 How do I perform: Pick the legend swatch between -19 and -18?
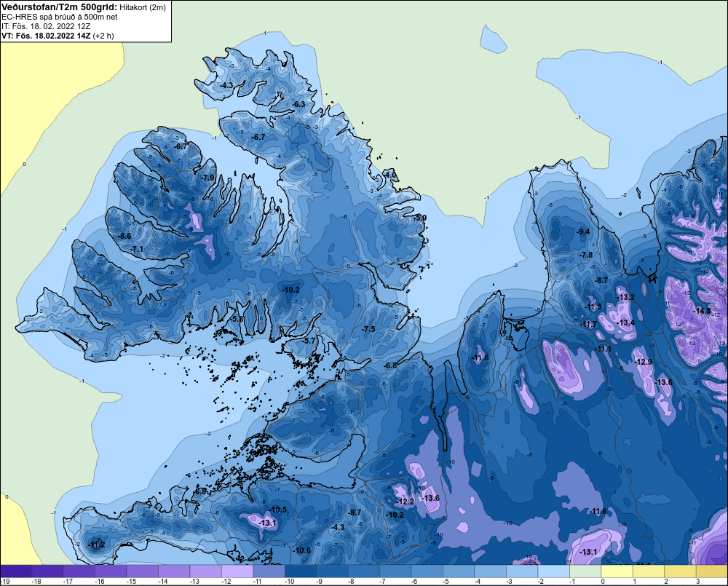click(16, 571)
